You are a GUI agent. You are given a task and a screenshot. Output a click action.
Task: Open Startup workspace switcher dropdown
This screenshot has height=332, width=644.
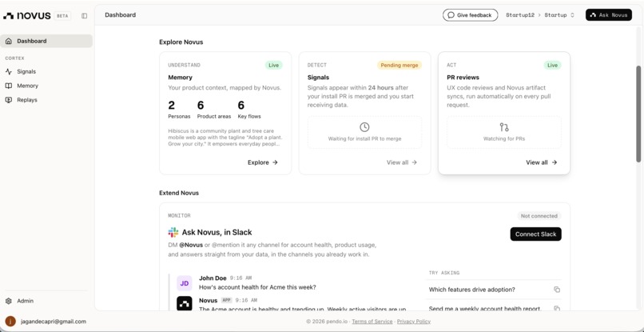click(x=559, y=15)
